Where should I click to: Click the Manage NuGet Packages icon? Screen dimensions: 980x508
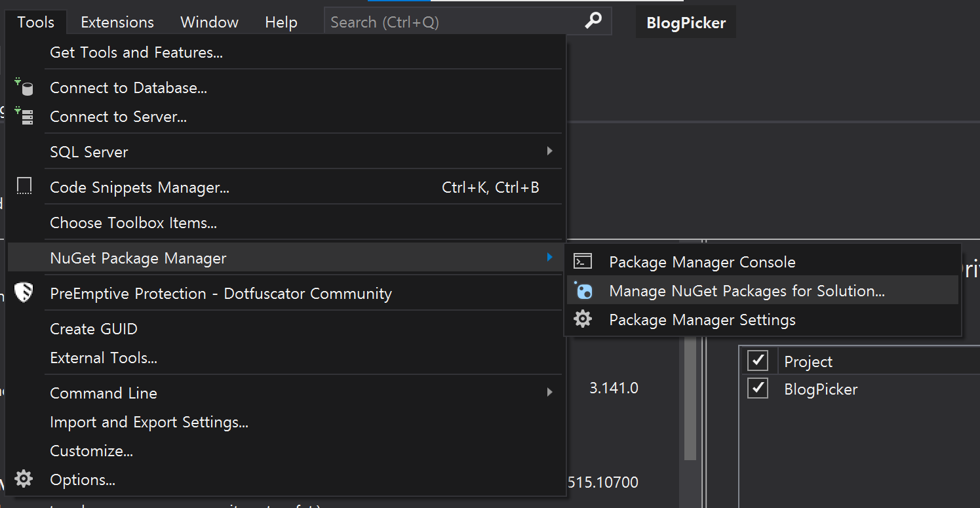coord(583,290)
